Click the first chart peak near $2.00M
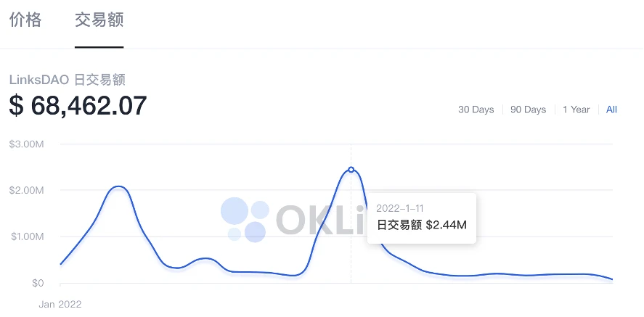 point(118,186)
